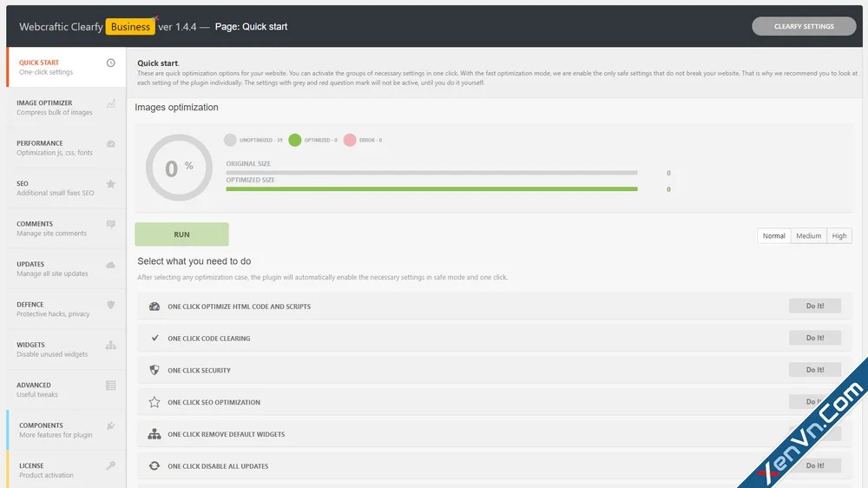
Task: Click Do It for One Click Disable All Updates
Action: pyautogui.click(x=815, y=465)
